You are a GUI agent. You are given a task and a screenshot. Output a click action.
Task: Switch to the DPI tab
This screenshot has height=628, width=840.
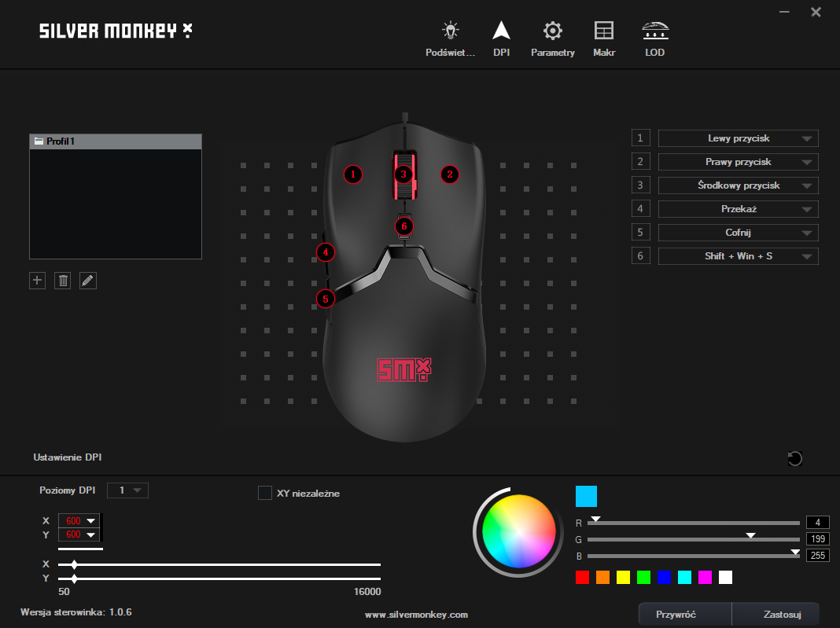pos(502,39)
